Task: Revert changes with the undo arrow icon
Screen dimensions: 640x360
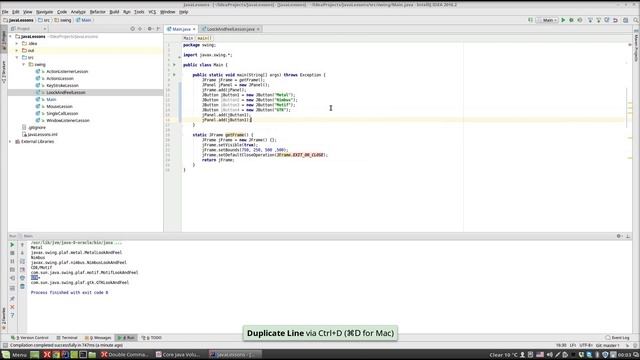Action: [x=616, y=20]
